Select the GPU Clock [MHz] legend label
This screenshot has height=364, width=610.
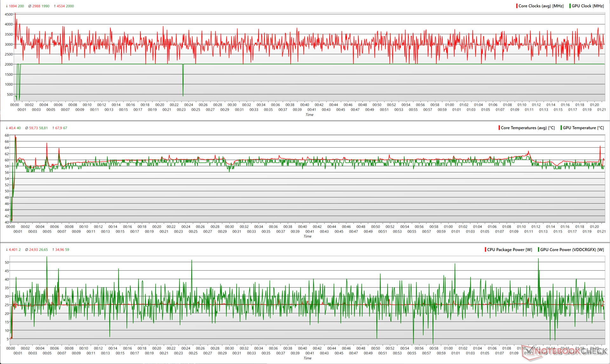pyautogui.click(x=587, y=6)
